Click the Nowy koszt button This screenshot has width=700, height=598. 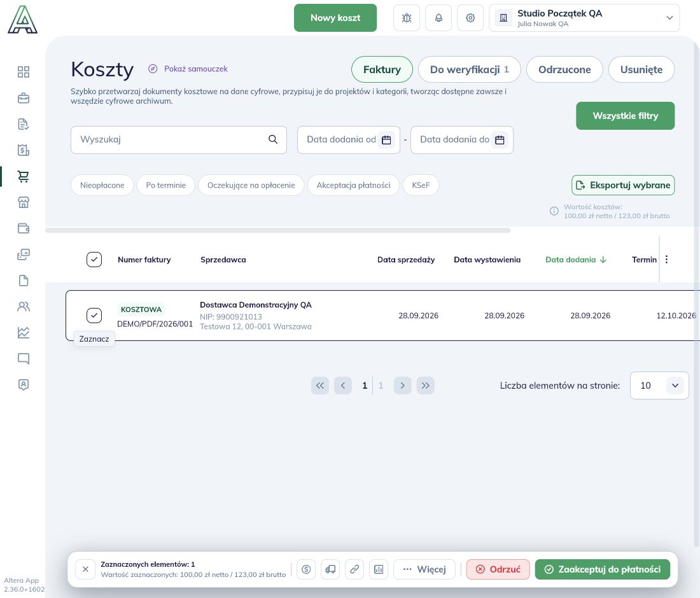(335, 18)
